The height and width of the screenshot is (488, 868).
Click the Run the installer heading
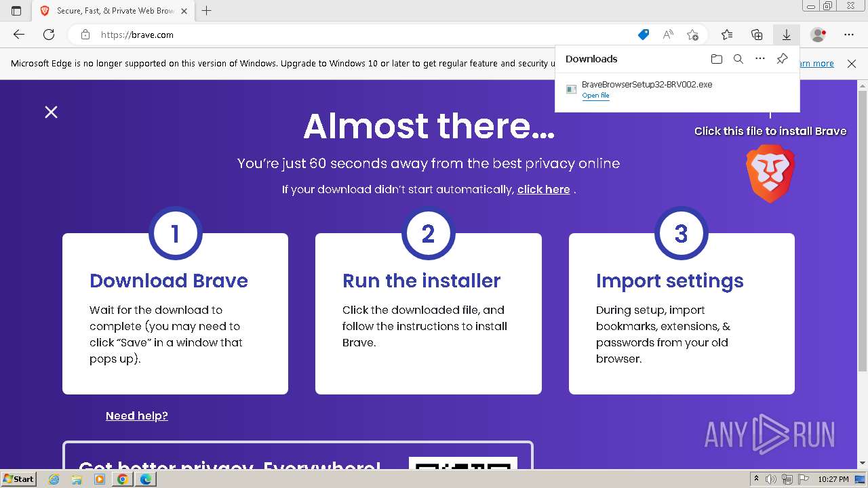(x=421, y=281)
